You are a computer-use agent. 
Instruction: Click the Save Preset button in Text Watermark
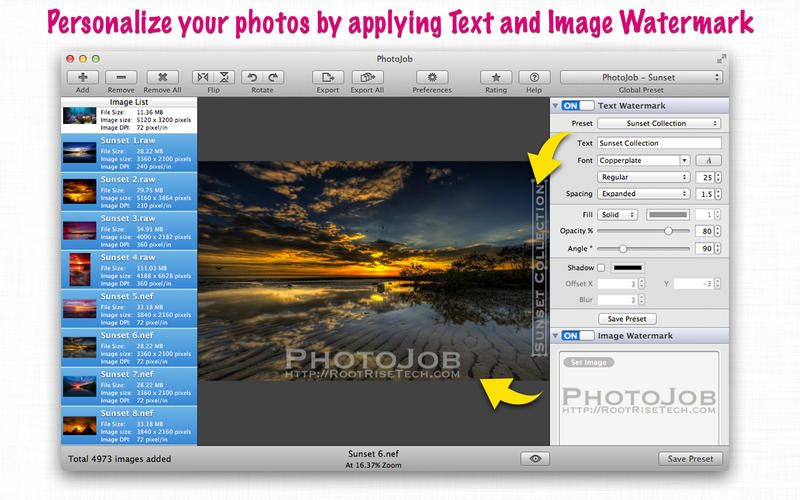(x=627, y=319)
